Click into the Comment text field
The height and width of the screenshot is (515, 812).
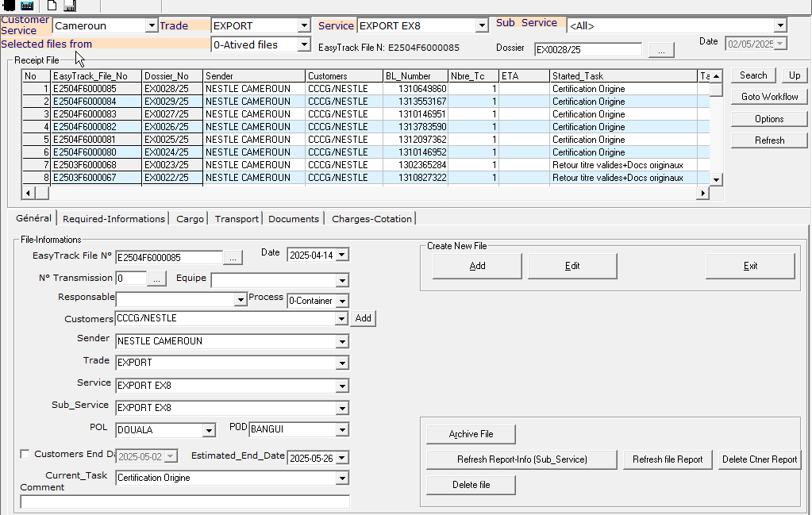coord(184,502)
